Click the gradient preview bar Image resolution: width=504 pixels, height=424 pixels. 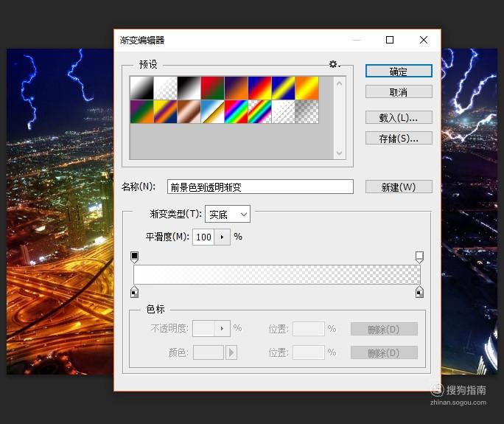point(277,274)
